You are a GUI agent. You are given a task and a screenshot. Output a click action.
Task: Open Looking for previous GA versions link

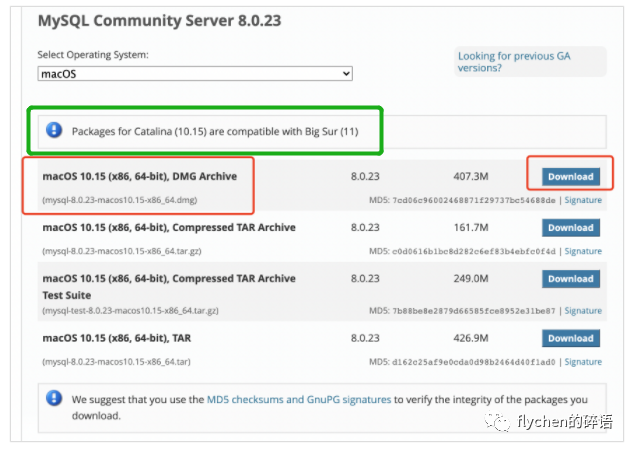click(515, 62)
